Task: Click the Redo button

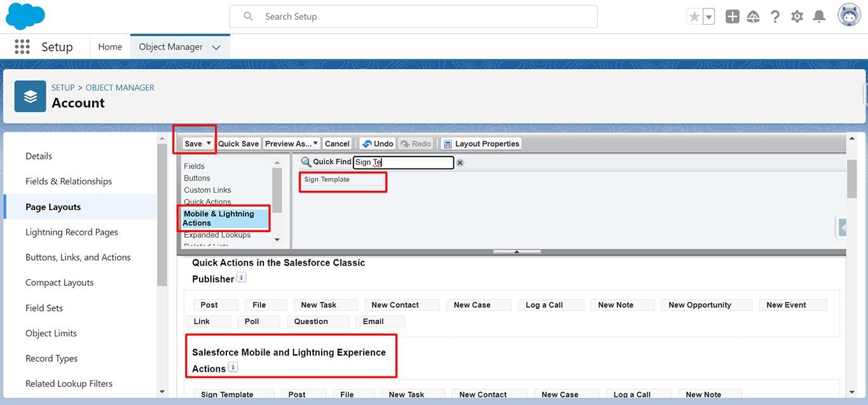Action: 416,144
